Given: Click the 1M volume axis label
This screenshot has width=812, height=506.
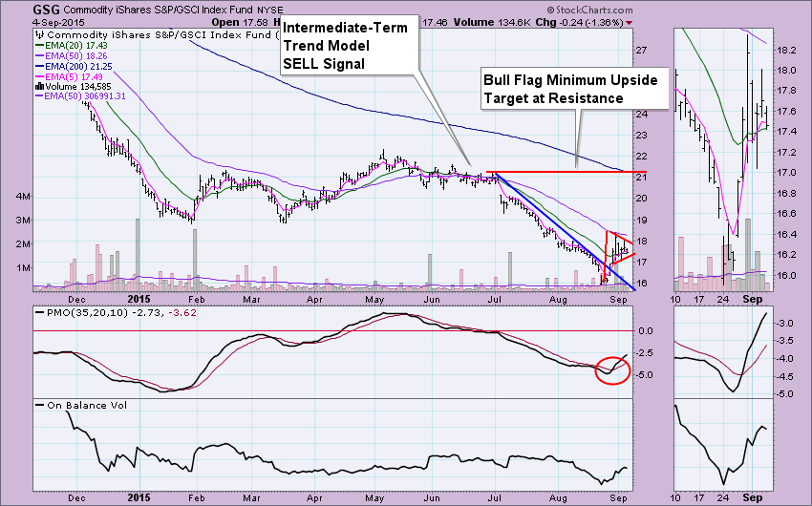Looking at the screenshot, I should [24, 268].
